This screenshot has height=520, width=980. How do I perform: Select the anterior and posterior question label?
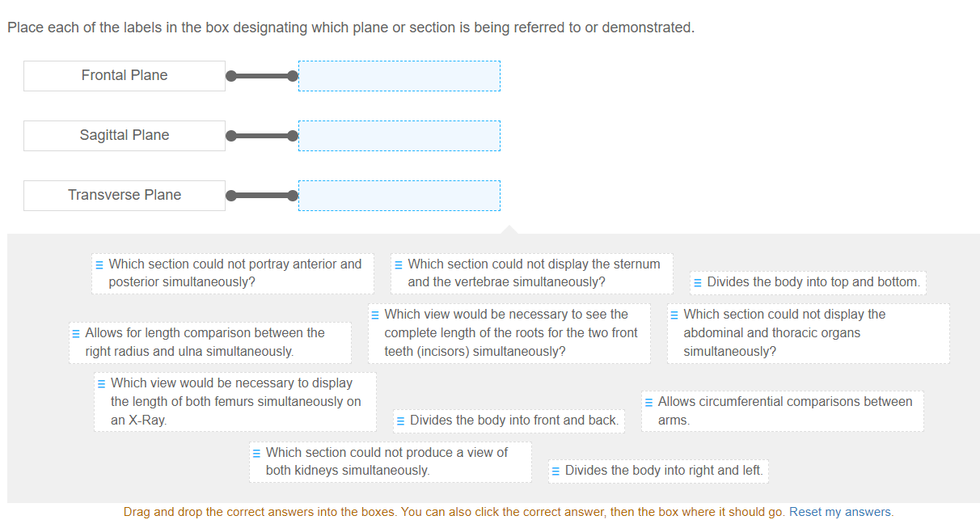(x=232, y=273)
